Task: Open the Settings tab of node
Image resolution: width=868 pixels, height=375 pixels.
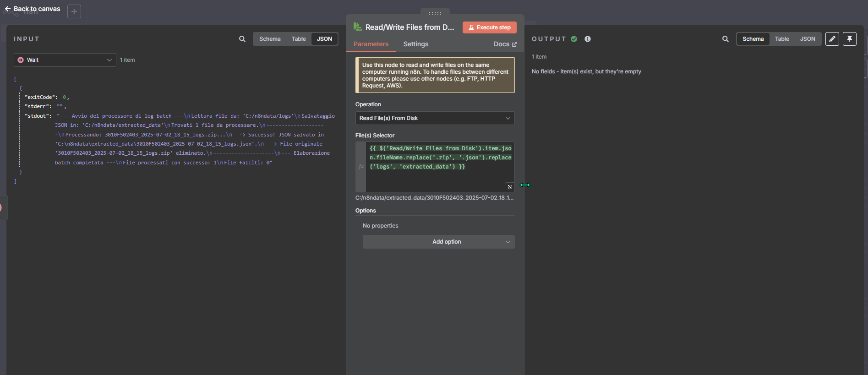Action: 416,44
